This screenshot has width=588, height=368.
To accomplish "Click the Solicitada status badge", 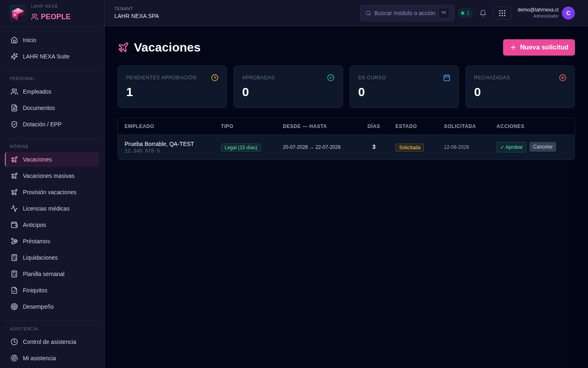I will (410, 148).
